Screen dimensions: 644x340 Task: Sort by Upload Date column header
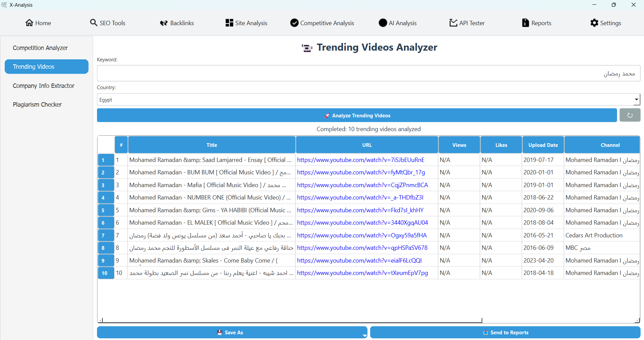(x=543, y=145)
